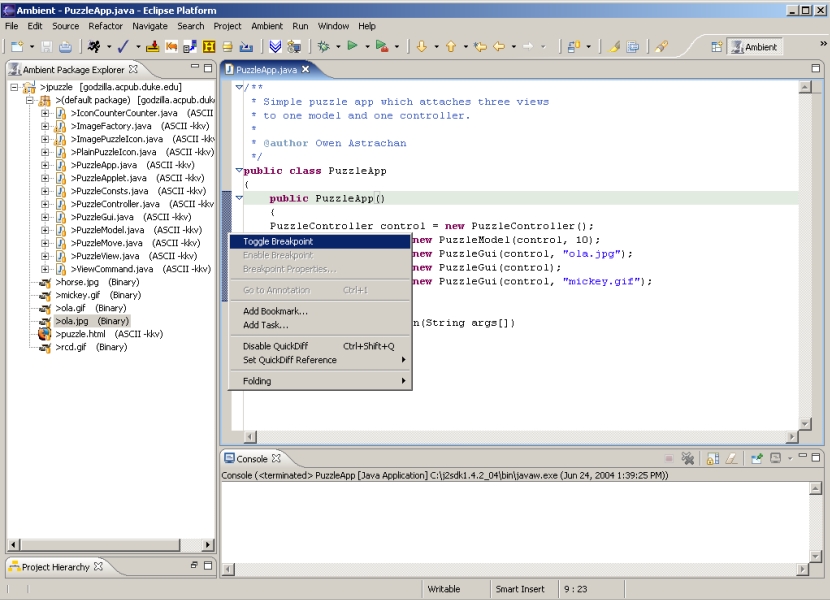Click the Pin Console icon
This screenshot has height=600, width=830.
pos(757,459)
